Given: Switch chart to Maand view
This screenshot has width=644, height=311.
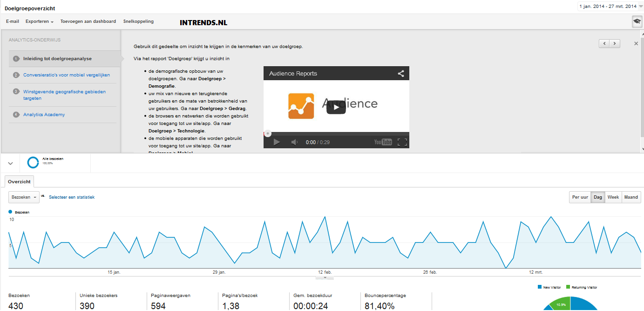Looking at the screenshot, I should 631,197.
